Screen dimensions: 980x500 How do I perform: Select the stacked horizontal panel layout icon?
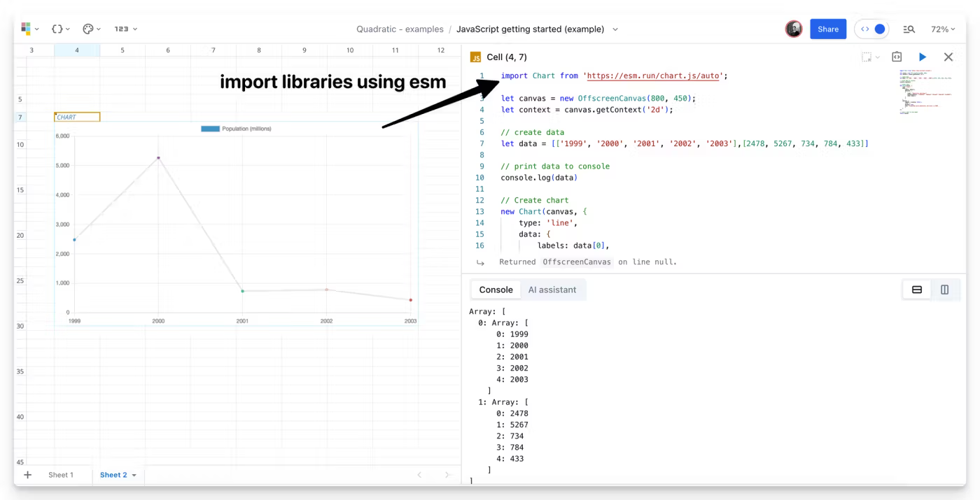click(x=917, y=290)
